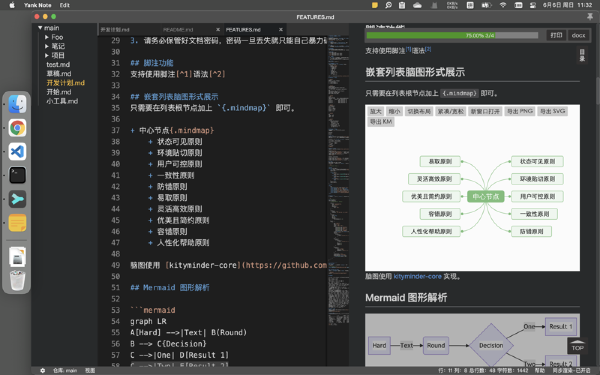Click the 导出 PNG button
Viewport: 600px width, 375px height.
click(520, 111)
